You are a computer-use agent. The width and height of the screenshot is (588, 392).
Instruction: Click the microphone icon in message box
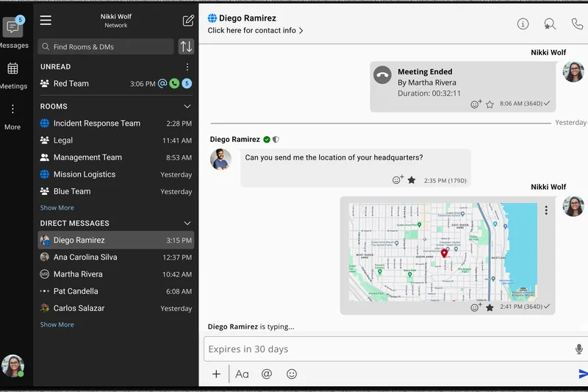[579, 349]
